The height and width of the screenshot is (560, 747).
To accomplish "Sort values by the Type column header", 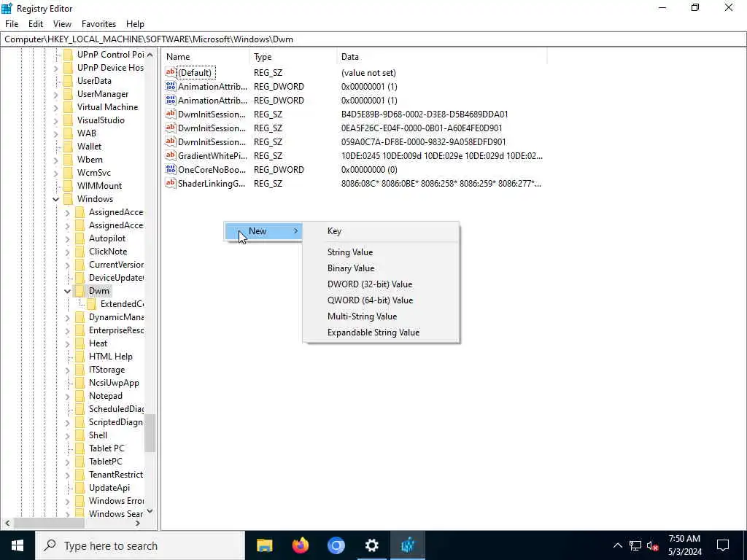I will coord(293,57).
